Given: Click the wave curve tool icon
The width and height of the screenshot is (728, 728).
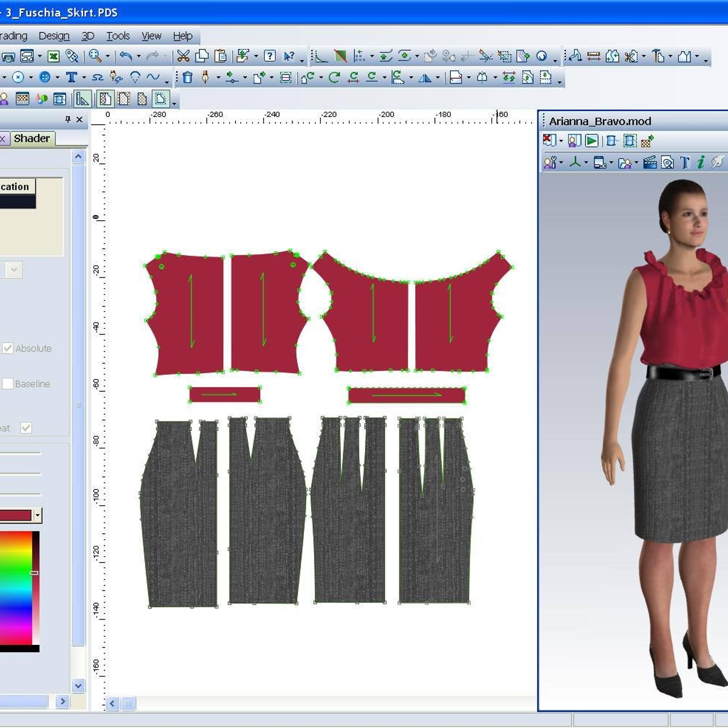Looking at the screenshot, I should point(153,77).
